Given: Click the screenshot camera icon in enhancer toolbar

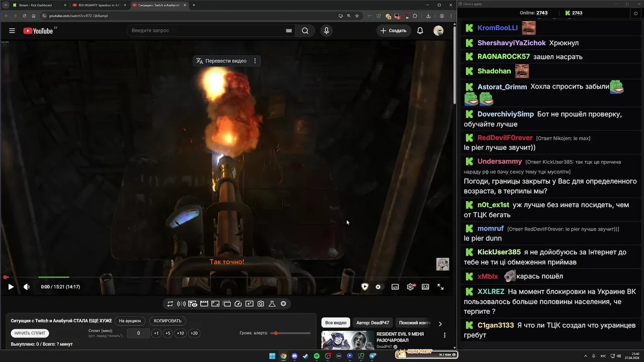Looking at the screenshot, I should tap(261, 304).
